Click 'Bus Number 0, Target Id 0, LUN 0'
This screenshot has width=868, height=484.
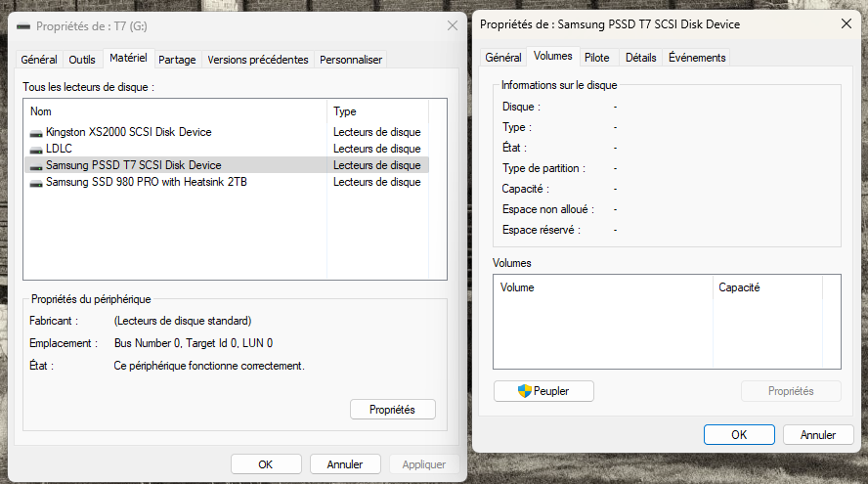(x=194, y=343)
